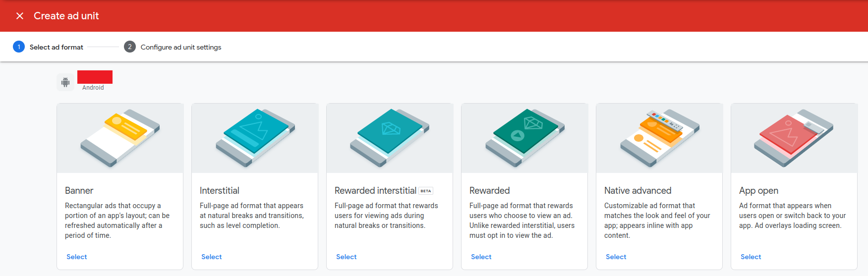Select the App open ad format
The image size is (868, 276).
[x=751, y=257]
